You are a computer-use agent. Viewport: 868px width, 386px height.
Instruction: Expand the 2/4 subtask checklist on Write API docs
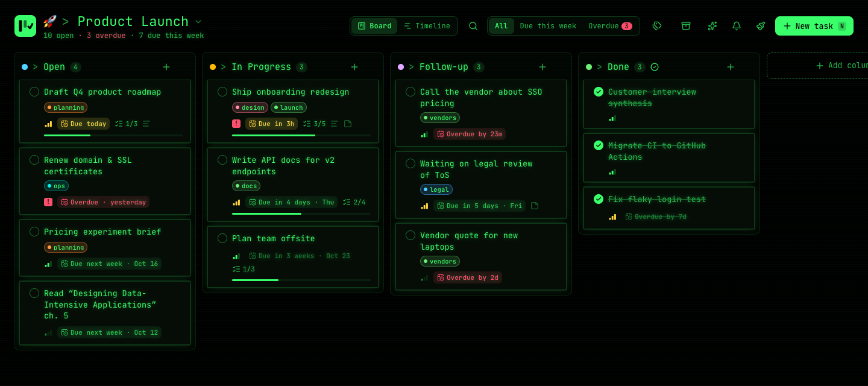point(354,202)
